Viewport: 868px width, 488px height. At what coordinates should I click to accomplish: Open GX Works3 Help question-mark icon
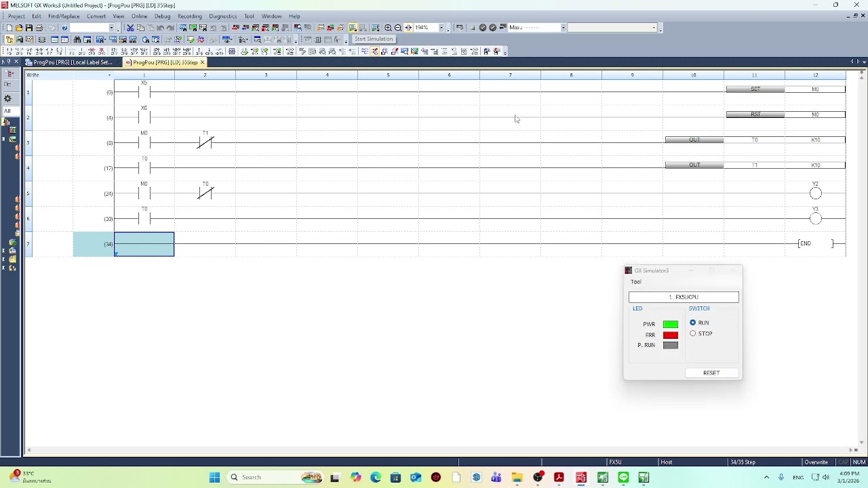coord(64,28)
